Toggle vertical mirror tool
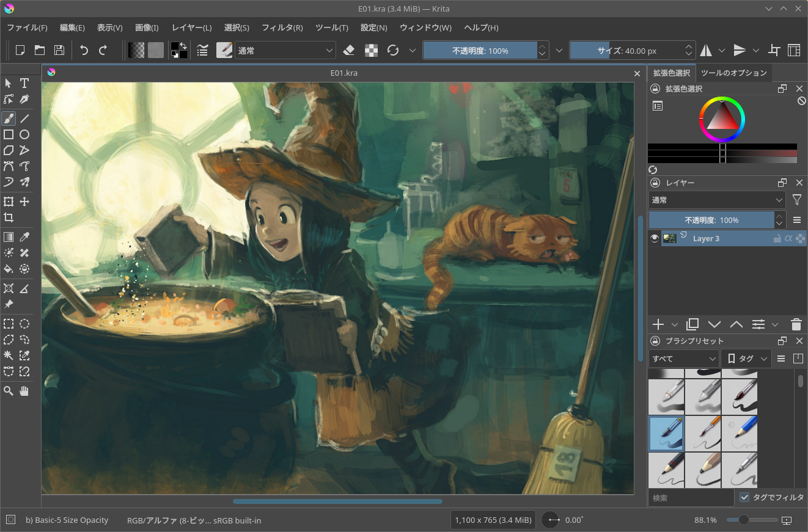Image resolution: width=808 pixels, height=532 pixels. [x=740, y=50]
